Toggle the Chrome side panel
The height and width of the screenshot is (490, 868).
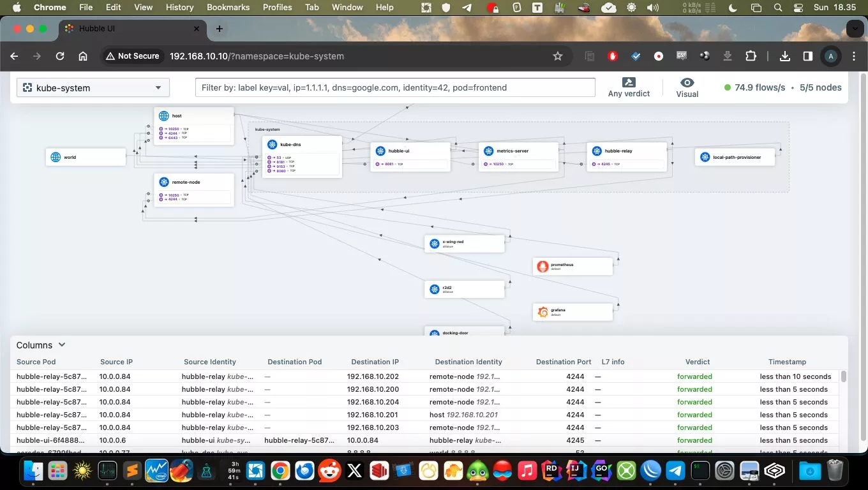(x=808, y=56)
